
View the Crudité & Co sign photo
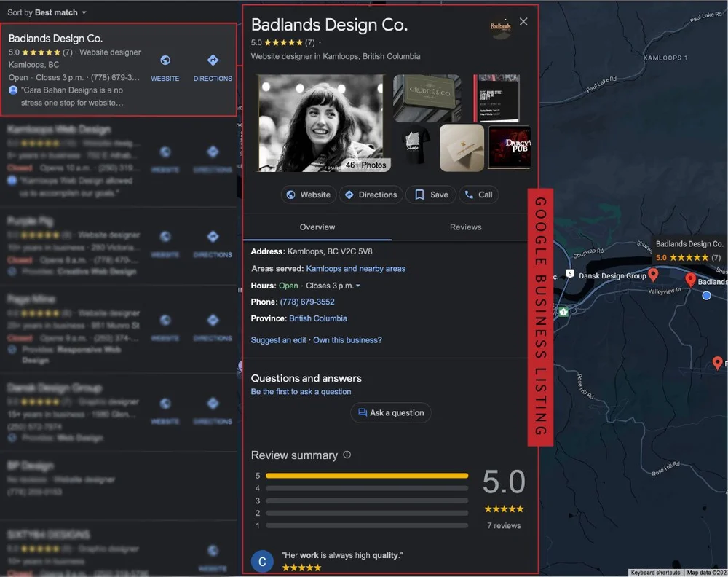tap(427, 98)
